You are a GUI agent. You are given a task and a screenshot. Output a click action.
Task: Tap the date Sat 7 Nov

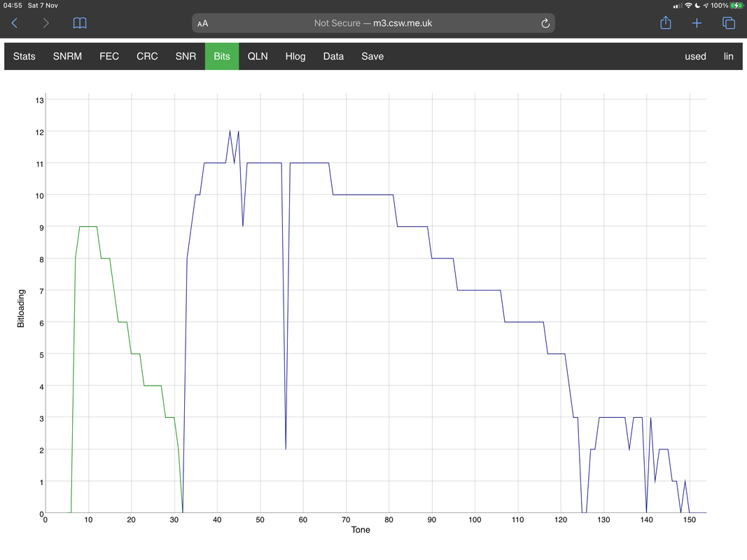43,5
